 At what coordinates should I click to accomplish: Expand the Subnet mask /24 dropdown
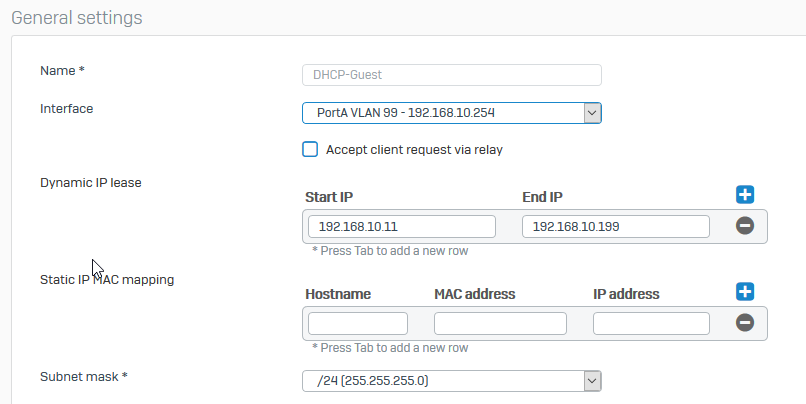click(x=451, y=380)
